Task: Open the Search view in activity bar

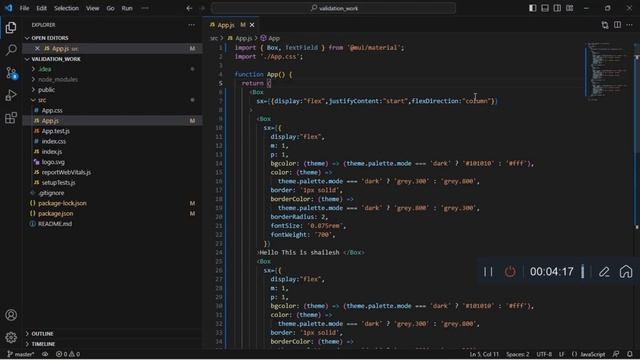Action: [x=11, y=50]
